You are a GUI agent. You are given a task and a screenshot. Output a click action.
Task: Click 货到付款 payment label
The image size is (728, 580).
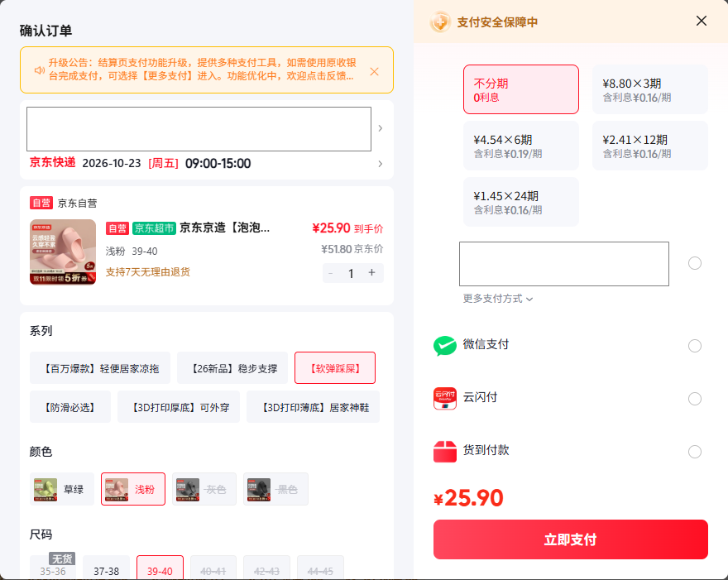point(486,450)
